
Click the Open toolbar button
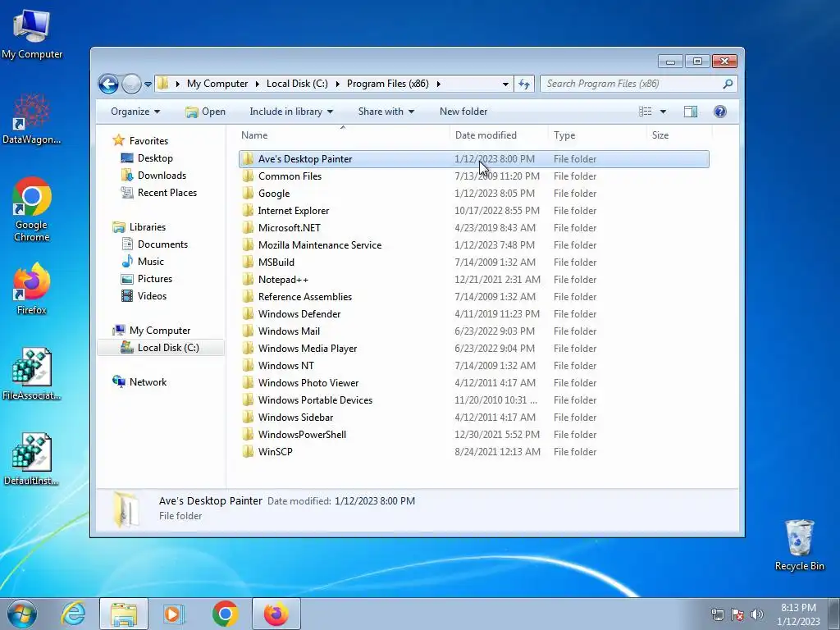coord(205,112)
